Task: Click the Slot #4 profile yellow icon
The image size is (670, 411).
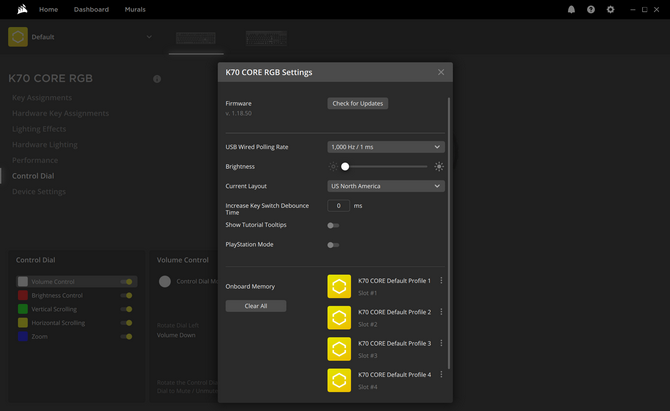Action: pos(339,380)
